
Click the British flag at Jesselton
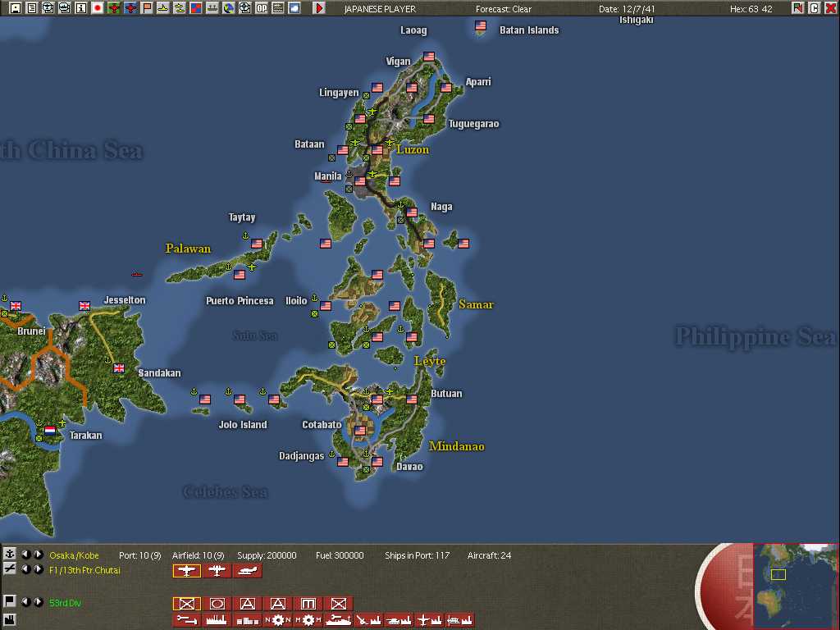84,305
